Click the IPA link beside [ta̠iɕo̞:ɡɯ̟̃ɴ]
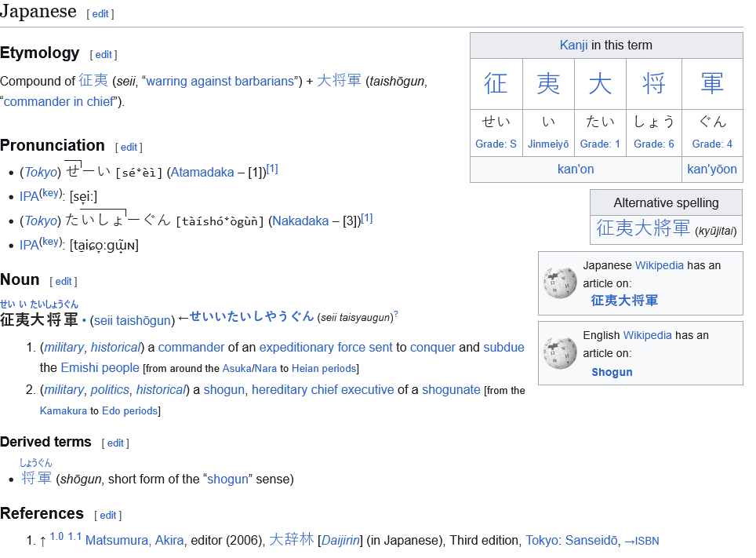This screenshot has width=756, height=558. click(28, 245)
